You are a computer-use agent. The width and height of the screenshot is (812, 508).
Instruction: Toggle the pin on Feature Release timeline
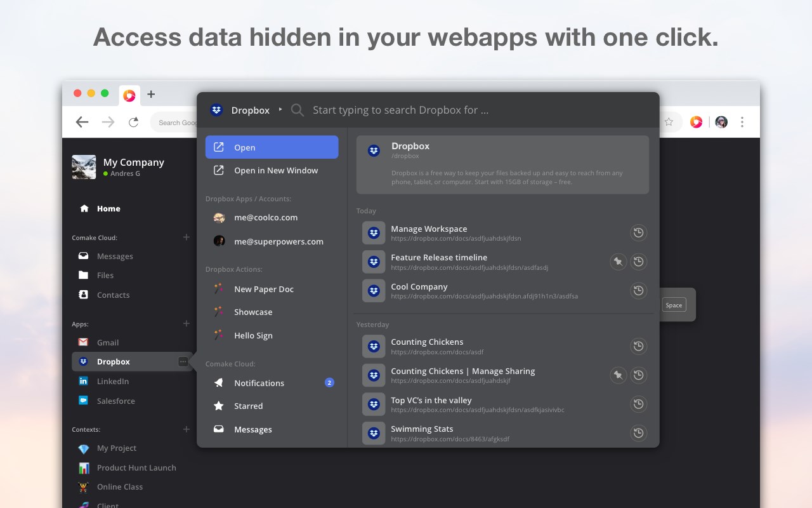coord(618,261)
